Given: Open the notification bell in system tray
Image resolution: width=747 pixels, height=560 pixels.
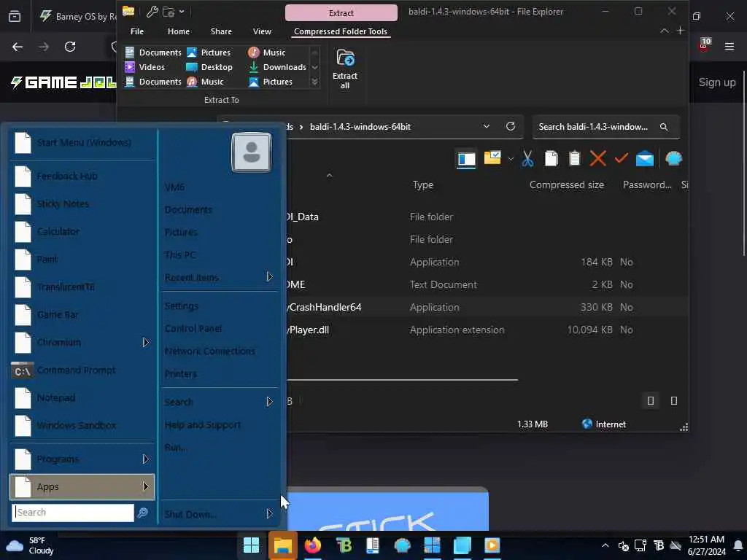Looking at the screenshot, I should pos(738,545).
